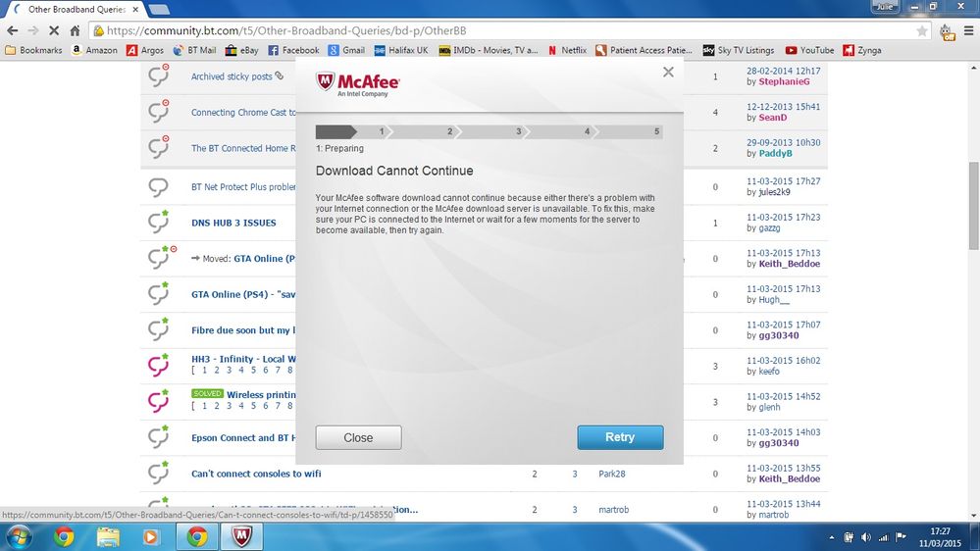Click the Close button in McAfee dialog
980x551 pixels.
(x=358, y=438)
